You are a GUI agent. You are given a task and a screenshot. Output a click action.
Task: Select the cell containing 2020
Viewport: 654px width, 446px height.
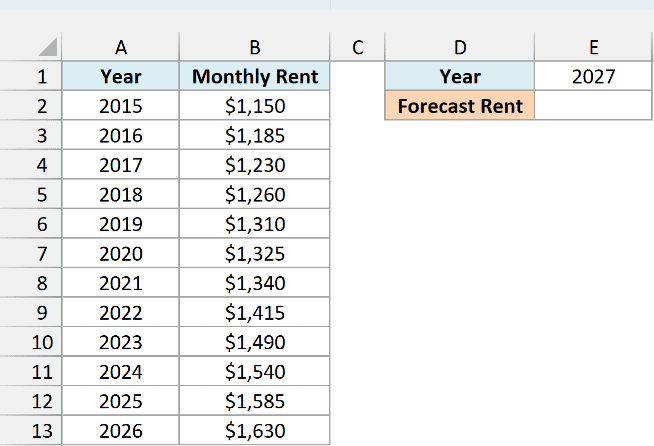pyautogui.click(x=121, y=254)
